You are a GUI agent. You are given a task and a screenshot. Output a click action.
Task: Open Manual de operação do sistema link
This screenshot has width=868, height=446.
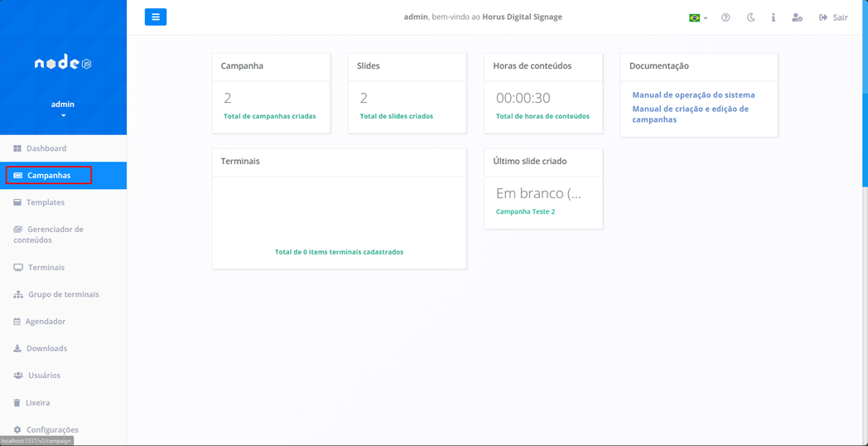click(x=693, y=95)
